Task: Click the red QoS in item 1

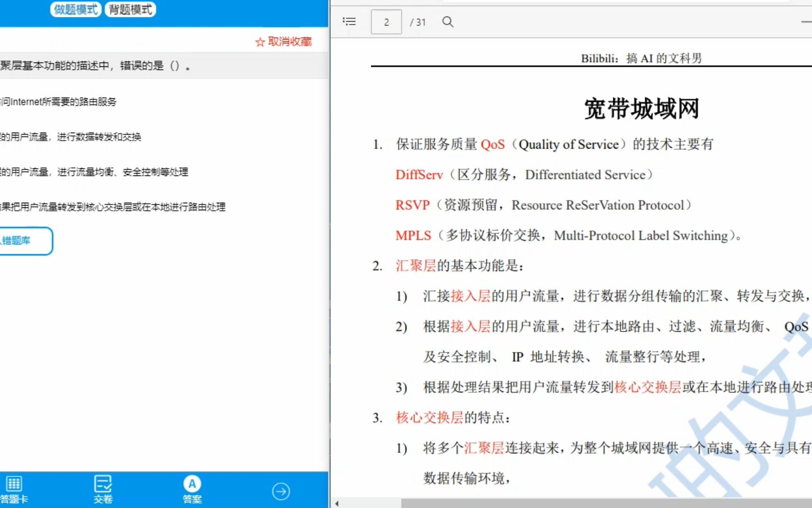Action: point(493,144)
